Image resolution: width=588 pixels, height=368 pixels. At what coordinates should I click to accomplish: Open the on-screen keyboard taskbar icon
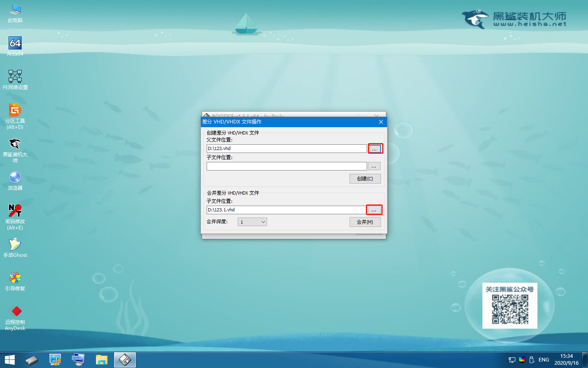78,360
